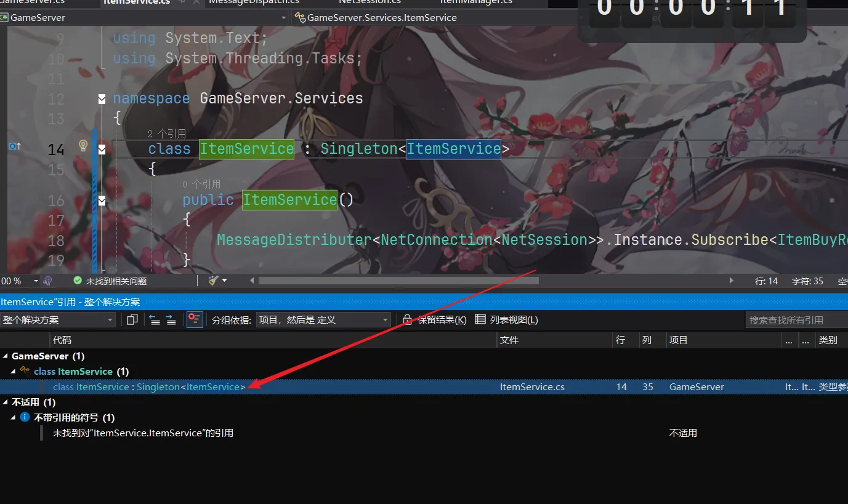This screenshot has width=848, height=504.
Task: Collapse the GameServer (1) tree node
Action: tap(6, 356)
